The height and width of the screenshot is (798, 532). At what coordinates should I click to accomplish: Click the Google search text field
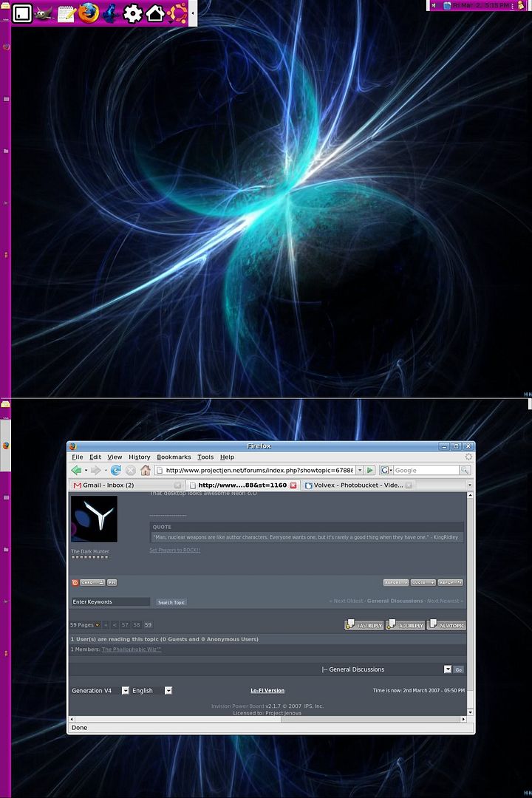(426, 470)
